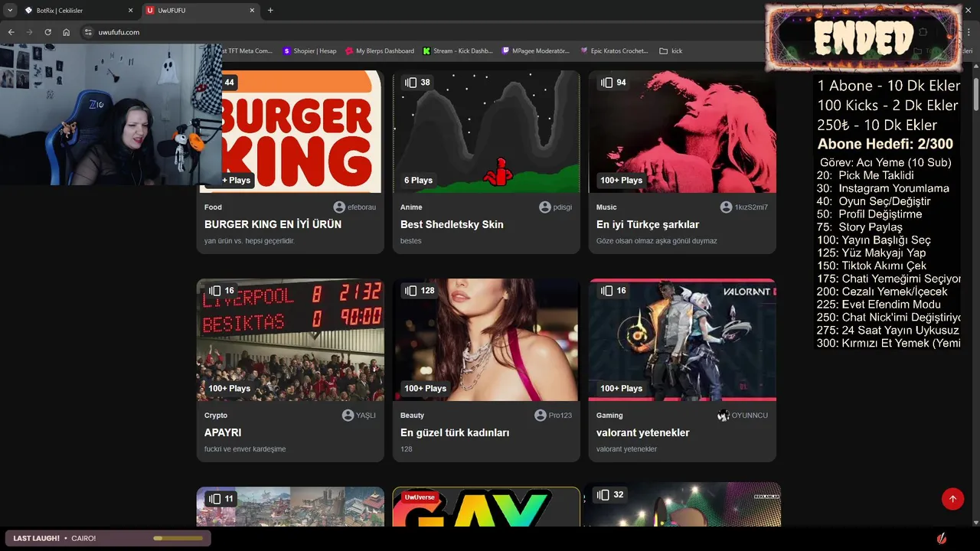This screenshot has height=551, width=980.
Task: Go back to the previous page
Action: [11, 32]
